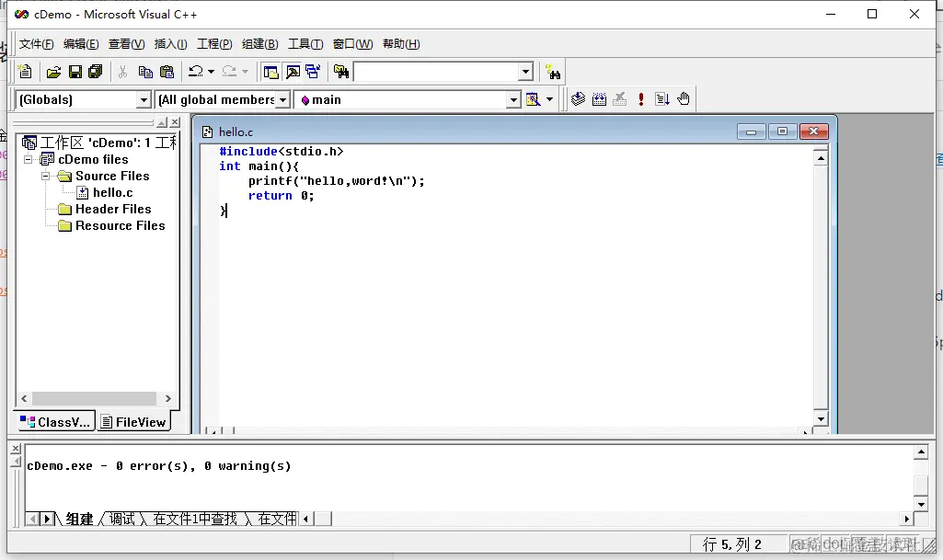Open the 文件(F) menu

(x=36, y=44)
